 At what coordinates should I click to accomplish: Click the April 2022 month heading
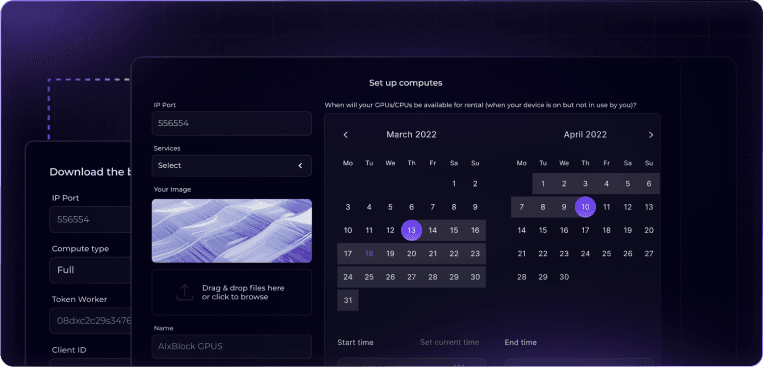585,135
